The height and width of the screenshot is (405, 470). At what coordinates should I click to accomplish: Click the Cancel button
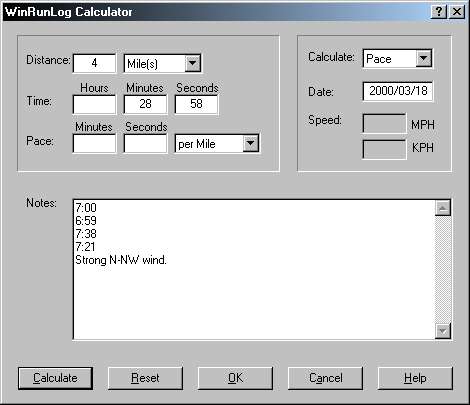[x=325, y=378]
